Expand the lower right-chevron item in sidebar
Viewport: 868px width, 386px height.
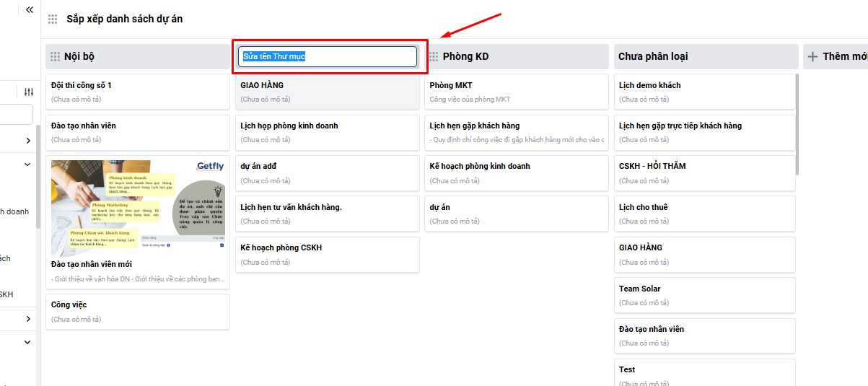(x=28, y=319)
